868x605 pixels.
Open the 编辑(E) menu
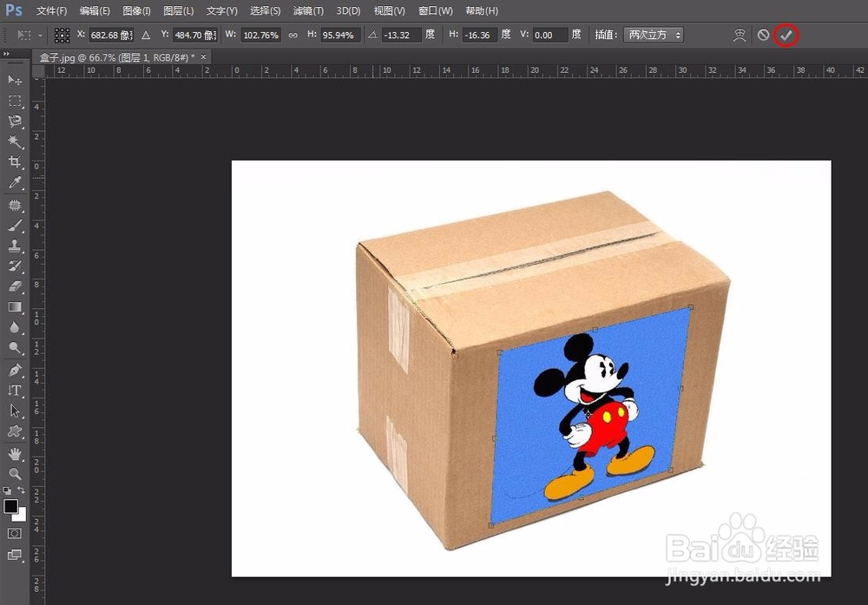(x=95, y=10)
